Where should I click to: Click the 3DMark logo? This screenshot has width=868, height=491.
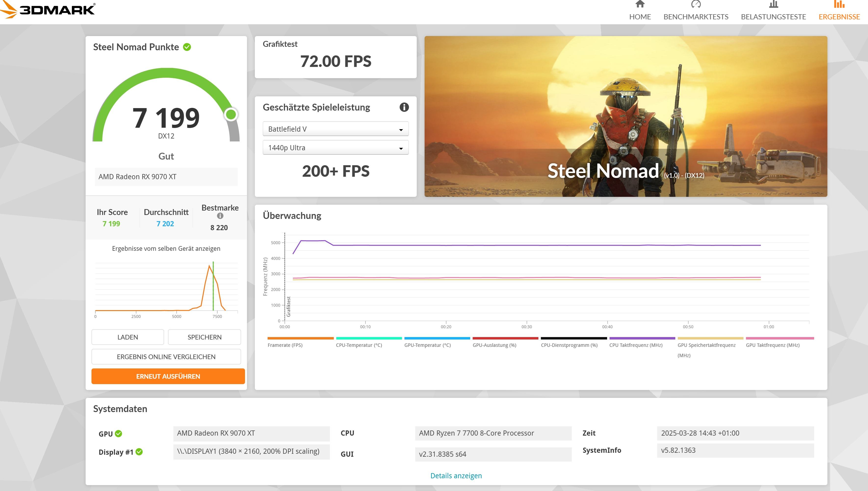click(x=48, y=10)
